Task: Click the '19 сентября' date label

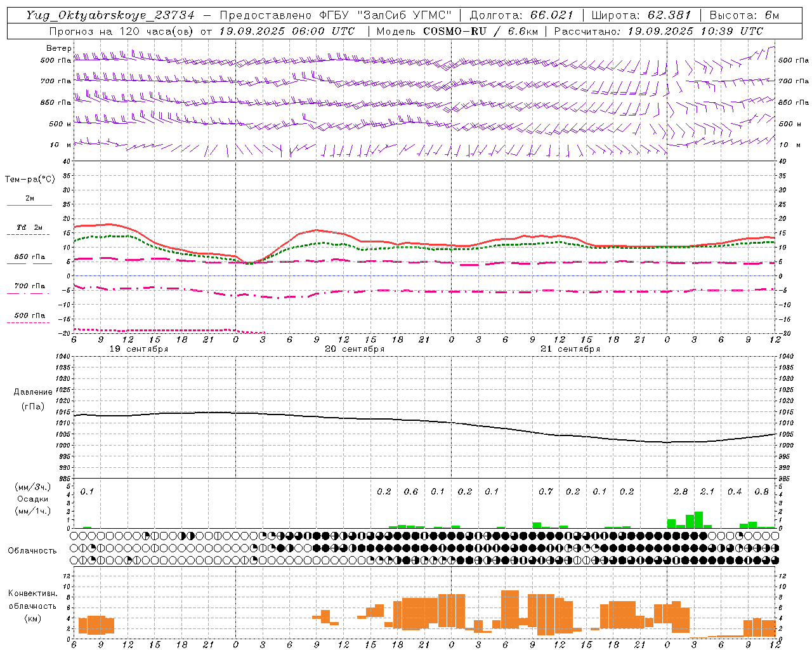Action: [139, 349]
